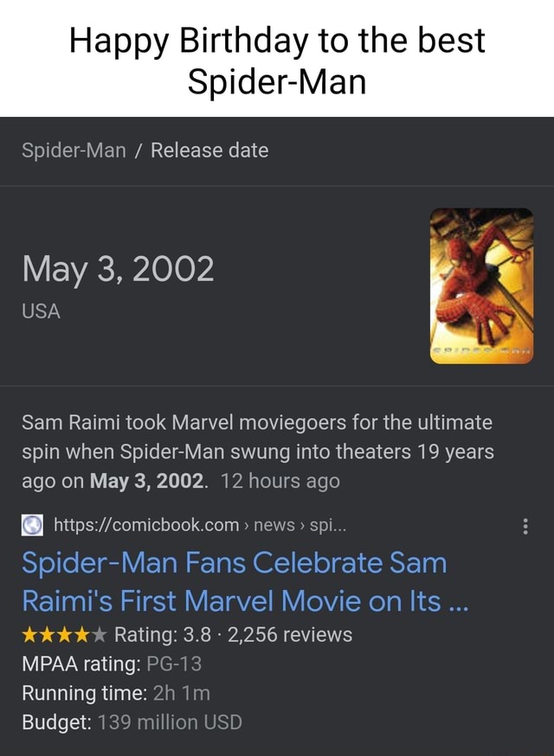Click the first gold rating star

31,633
